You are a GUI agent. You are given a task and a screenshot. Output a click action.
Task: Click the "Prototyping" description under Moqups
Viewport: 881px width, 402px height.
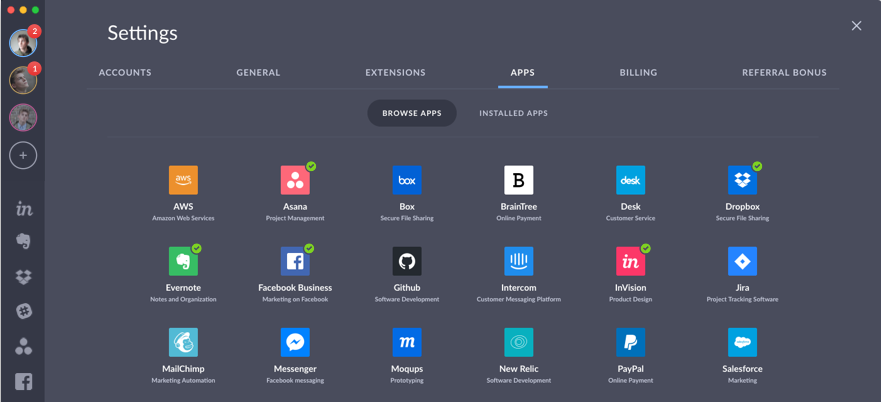(407, 381)
